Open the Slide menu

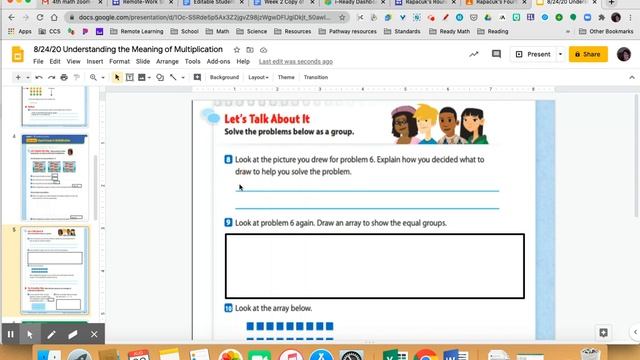[x=143, y=62]
